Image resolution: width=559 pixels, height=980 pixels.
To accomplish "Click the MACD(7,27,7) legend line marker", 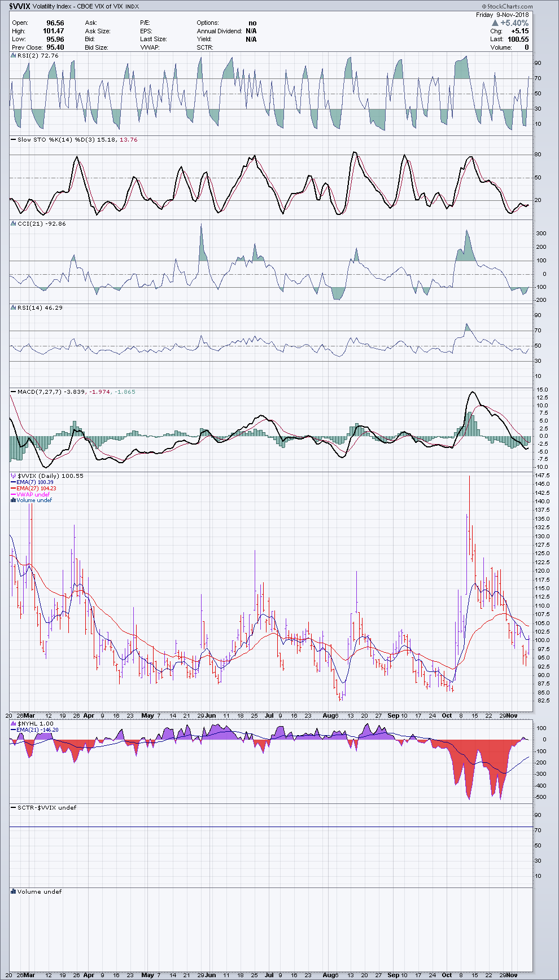I will 13,392.
